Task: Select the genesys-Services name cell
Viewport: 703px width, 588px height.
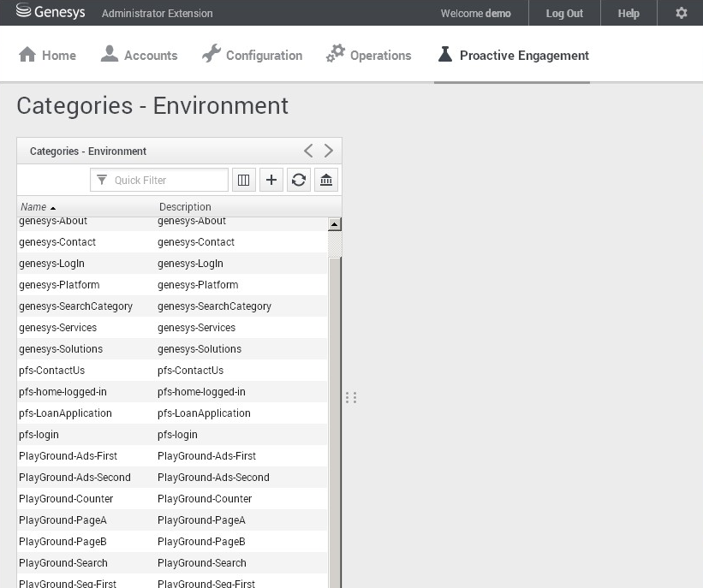Action: pyautogui.click(x=58, y=328)
